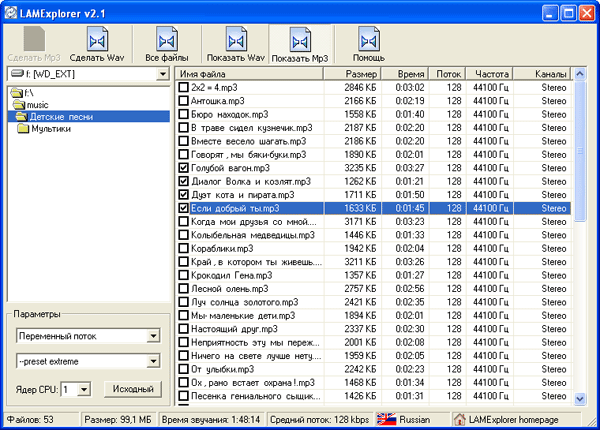Select the file Мы- маленькие дети.mp3
Screen dimensions: 600x430
243,315
